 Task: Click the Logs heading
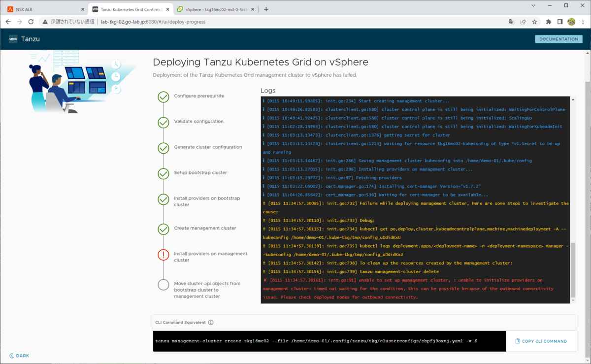point(268,91)
